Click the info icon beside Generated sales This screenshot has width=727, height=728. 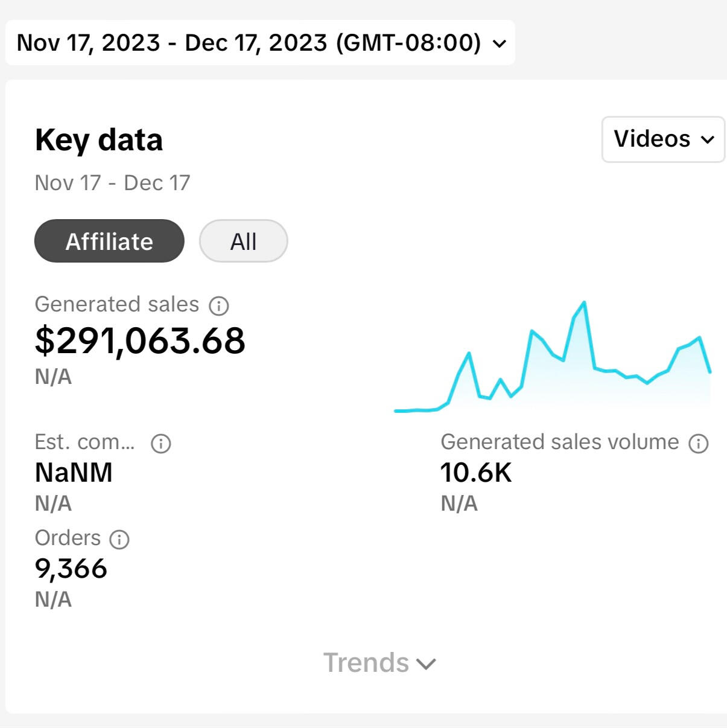coord(218,306)
